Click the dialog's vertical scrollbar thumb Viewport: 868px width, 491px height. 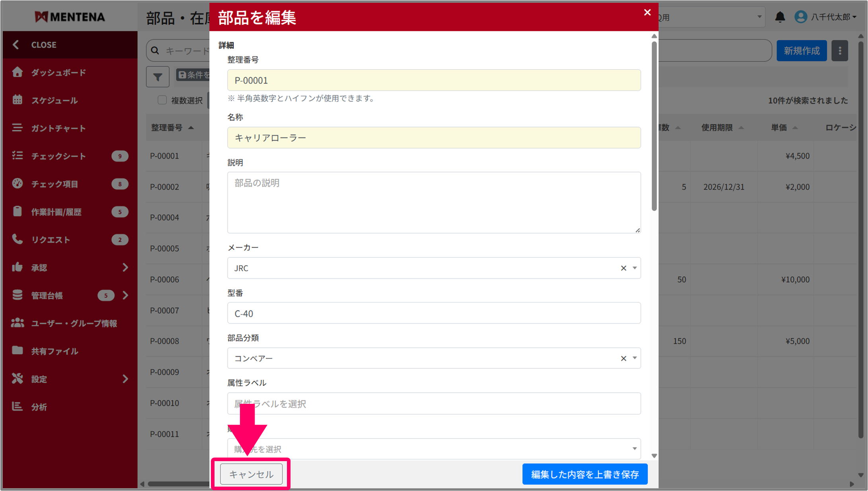[x=654, y=125]
